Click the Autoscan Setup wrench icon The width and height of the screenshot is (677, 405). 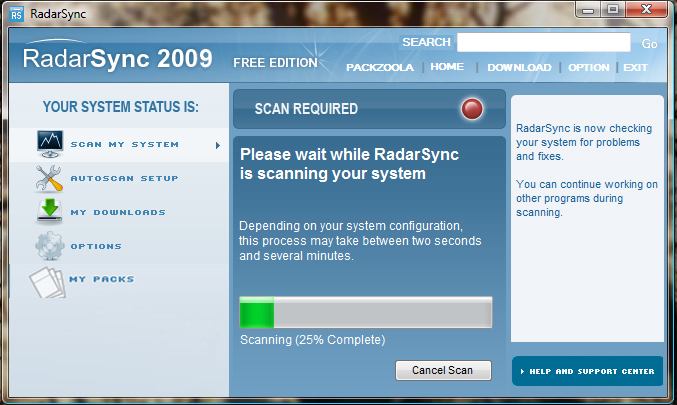(x=49, y=178)
